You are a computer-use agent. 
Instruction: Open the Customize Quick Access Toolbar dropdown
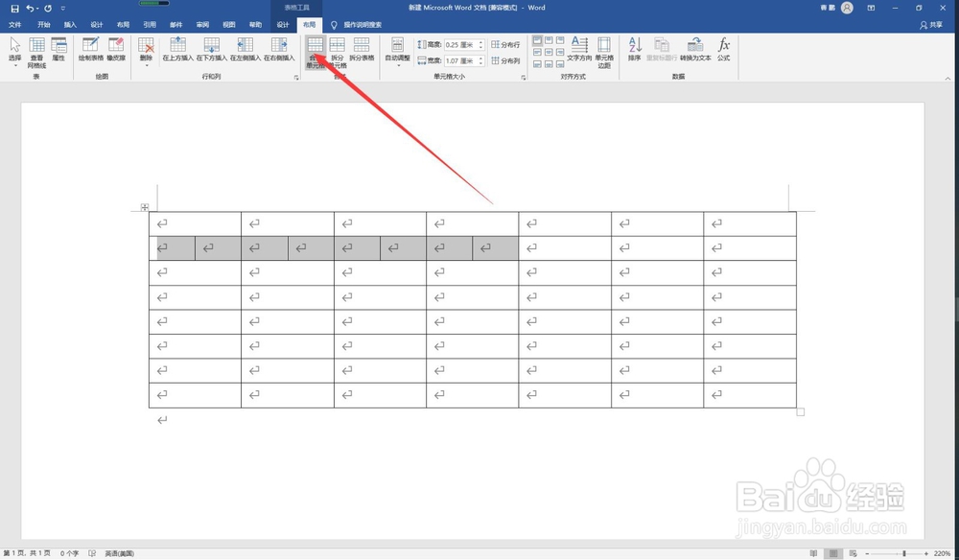click(x=62, y=9)
